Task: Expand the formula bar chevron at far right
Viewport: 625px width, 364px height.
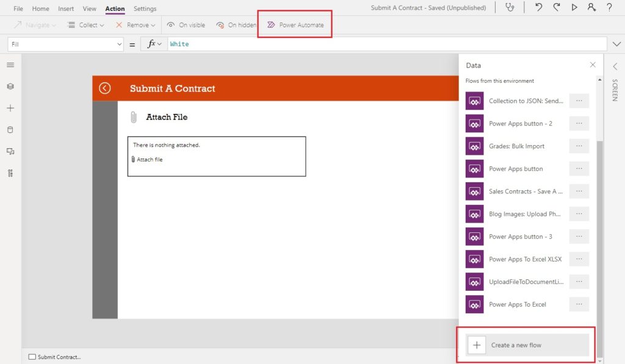Action: point(616,45)
